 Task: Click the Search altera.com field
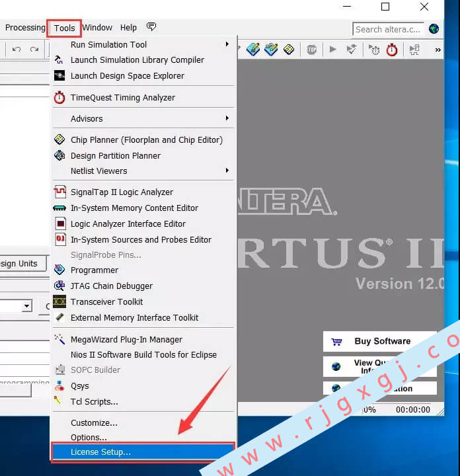(x=388, y=30)
